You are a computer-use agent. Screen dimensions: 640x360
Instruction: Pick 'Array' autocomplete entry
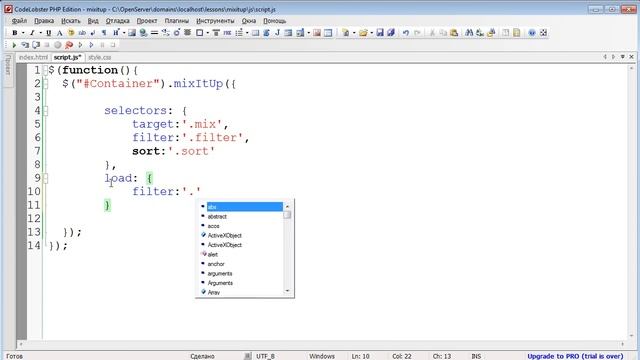coord(214,292)
